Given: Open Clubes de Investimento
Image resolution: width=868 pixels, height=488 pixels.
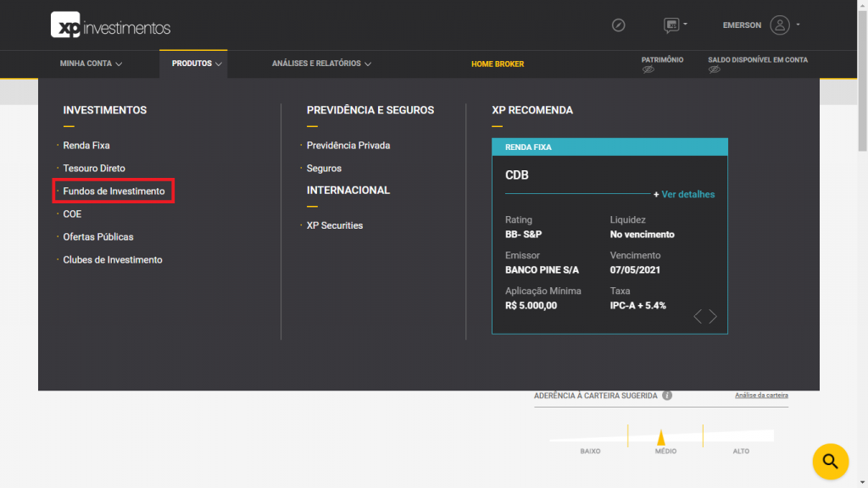Looking at the screenshot, I should point(113,259).
